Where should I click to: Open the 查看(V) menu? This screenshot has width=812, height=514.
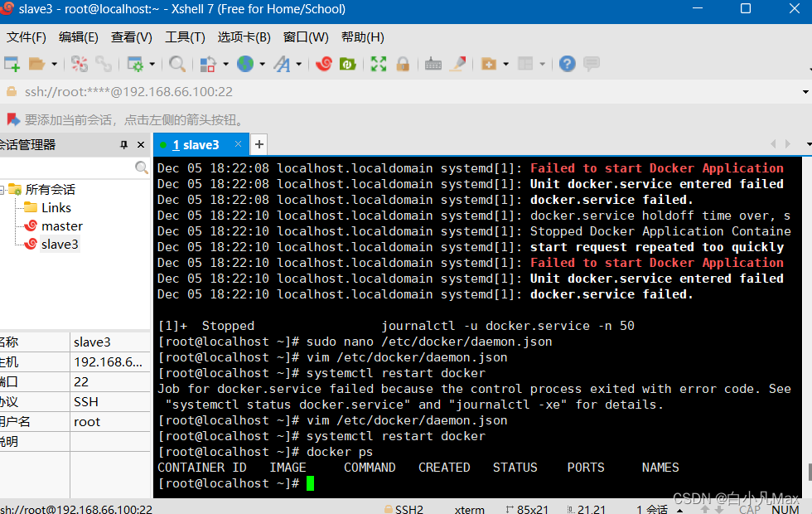[x=131, y=37]
